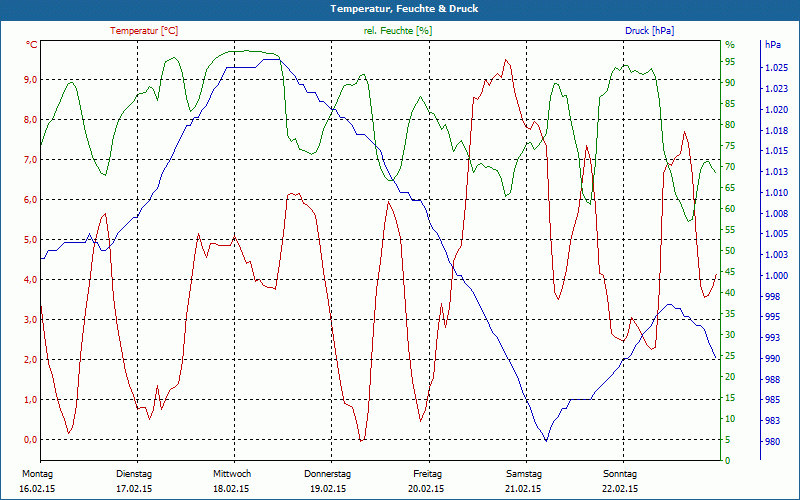Click the green "%" axis unit label
800x500 pixels.
pos(730,45)
